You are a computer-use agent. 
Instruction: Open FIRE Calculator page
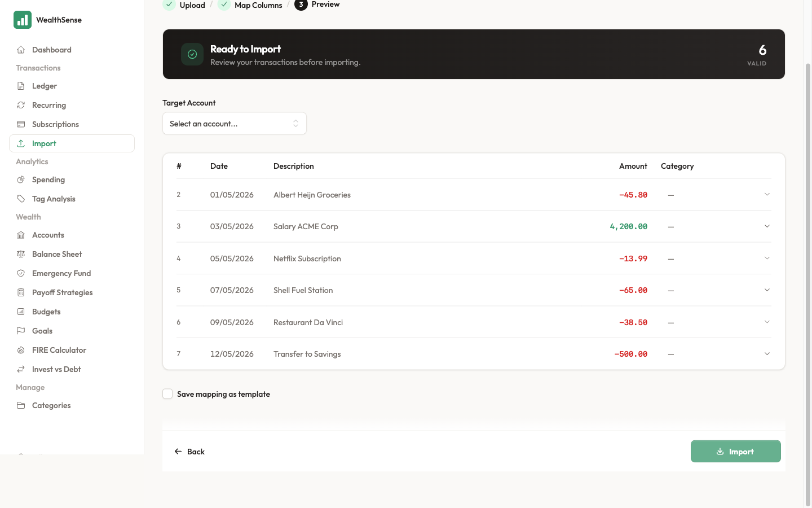(72, 350)
